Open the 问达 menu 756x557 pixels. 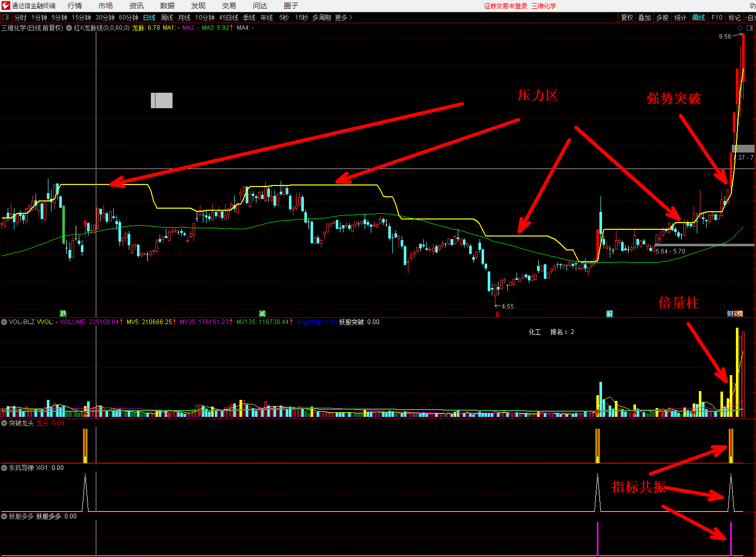[x=260, y=6]
